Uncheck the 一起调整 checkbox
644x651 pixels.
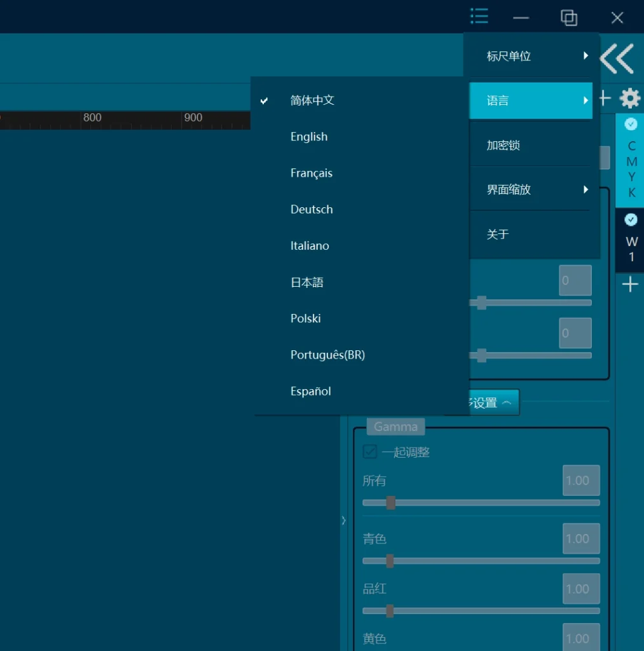click(369, 452)
